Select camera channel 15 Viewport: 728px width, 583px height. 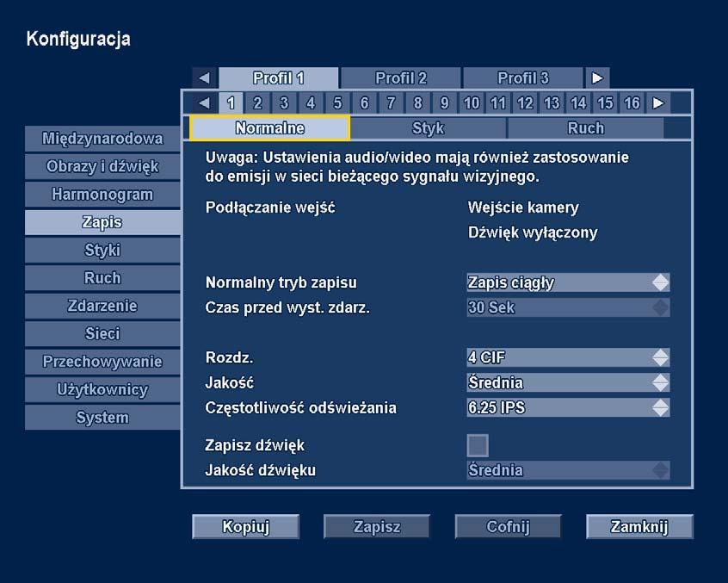coord(605,103)
